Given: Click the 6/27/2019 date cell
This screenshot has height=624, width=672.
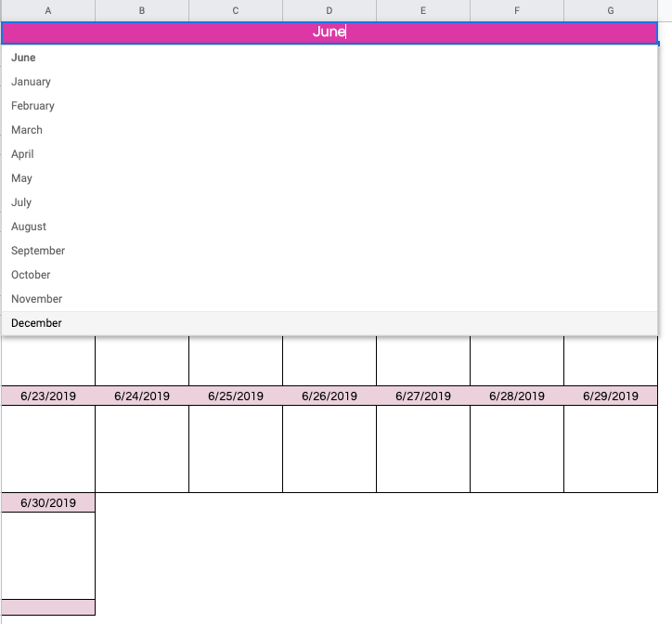Looking at the screenshot, I should tap(423, 396).
